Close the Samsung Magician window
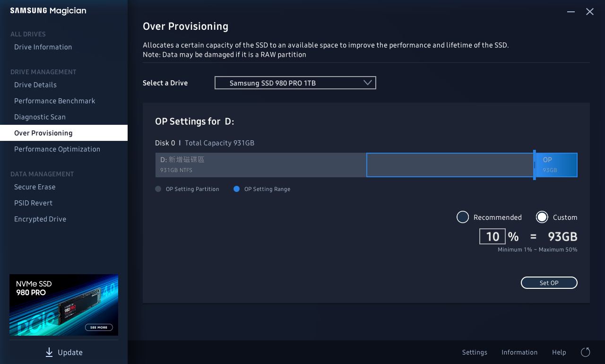Screen dimensions: 605x364 [590, 12]
